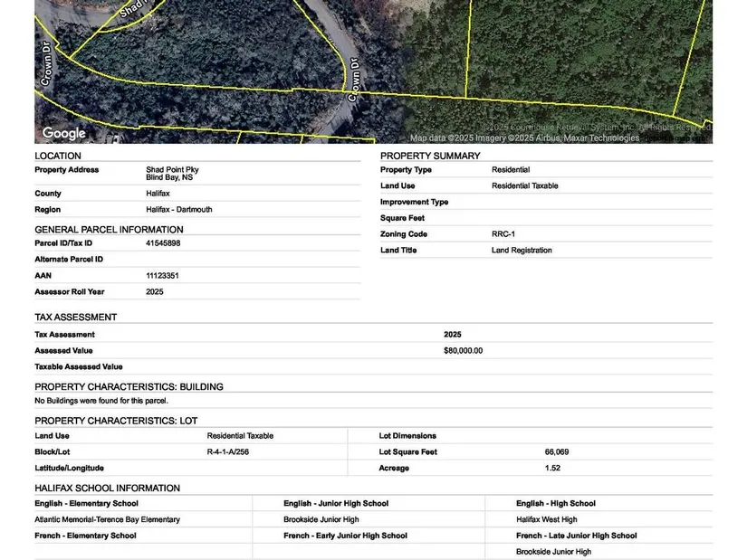
Task: Click the RRC-1 zoning code value
Action: tap(503, 234)
